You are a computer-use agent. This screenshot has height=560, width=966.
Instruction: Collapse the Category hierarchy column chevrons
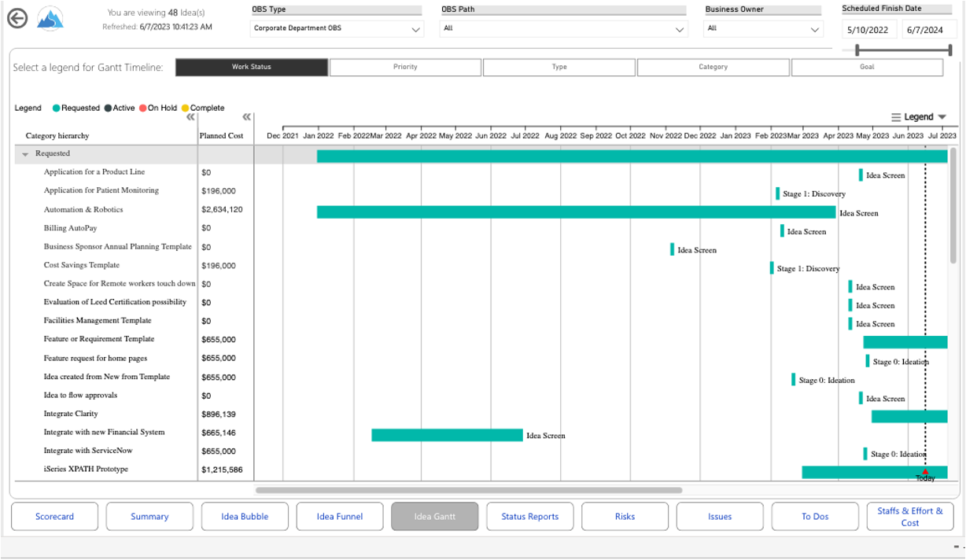190,117
